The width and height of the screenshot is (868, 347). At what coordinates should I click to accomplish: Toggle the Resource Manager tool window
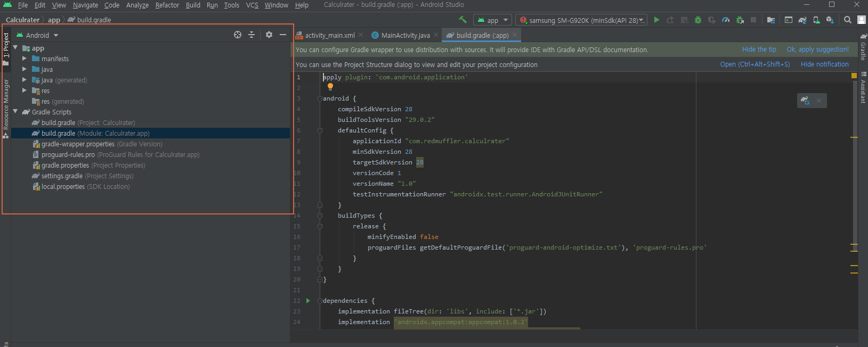click(x=6, y=109)
